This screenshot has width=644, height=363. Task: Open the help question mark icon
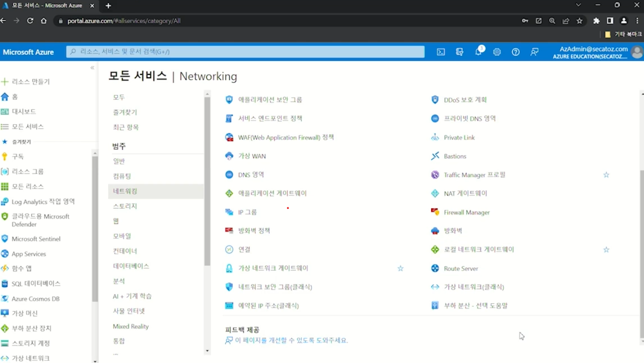(515, 52)
